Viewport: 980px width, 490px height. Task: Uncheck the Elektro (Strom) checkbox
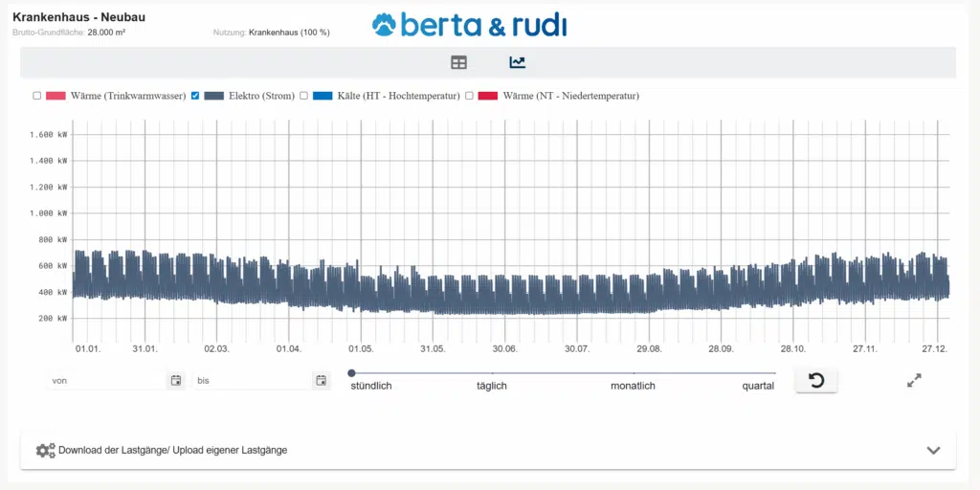[x=195, y=96]
